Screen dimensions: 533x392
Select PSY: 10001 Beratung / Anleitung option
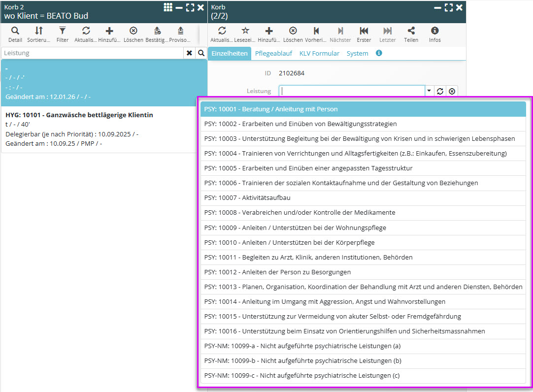363,109
